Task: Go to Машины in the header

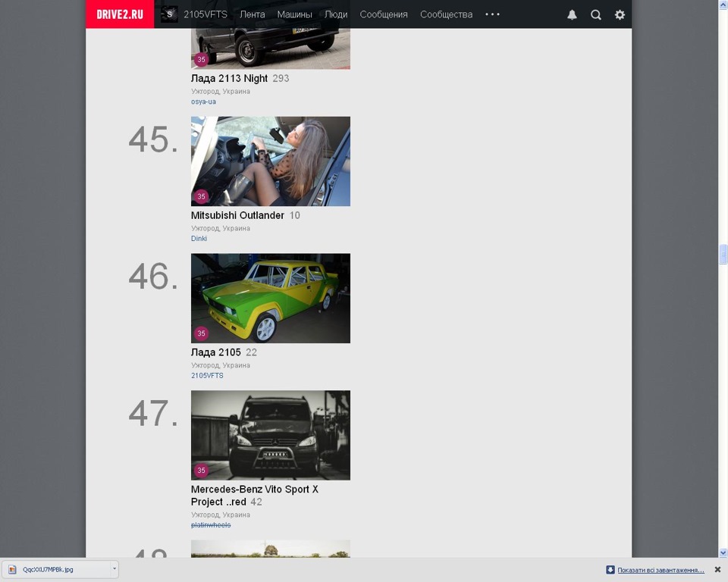Action: coord(294,14)
